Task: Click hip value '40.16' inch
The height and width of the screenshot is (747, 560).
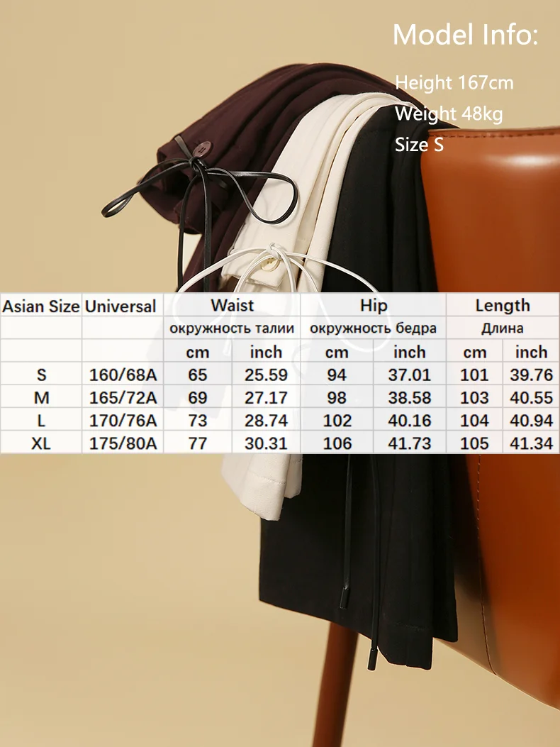Action: point(410,421)
